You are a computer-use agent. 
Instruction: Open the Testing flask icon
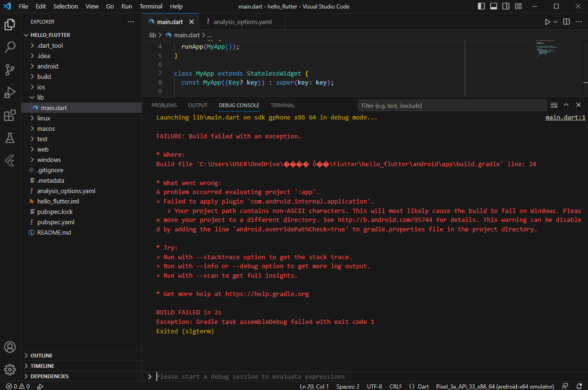click(x=10, y=138)
